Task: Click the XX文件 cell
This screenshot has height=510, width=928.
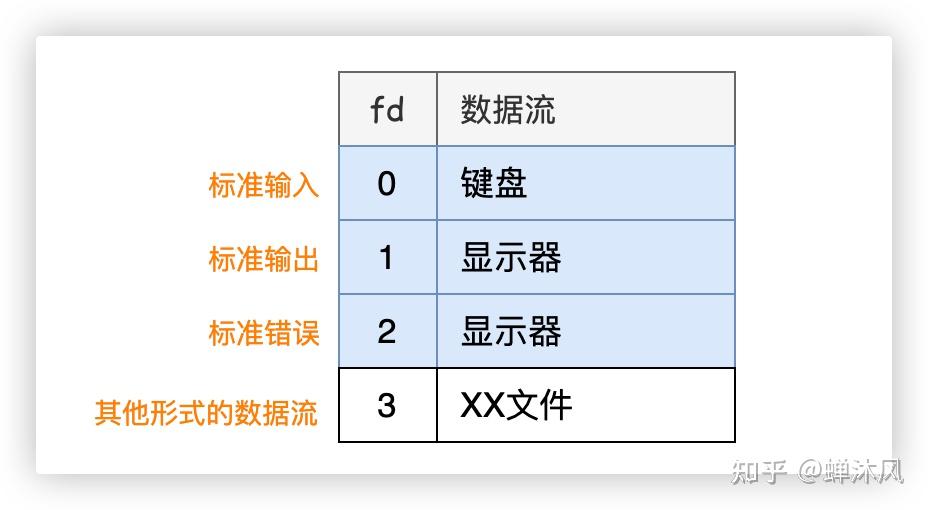Action: 516,405
